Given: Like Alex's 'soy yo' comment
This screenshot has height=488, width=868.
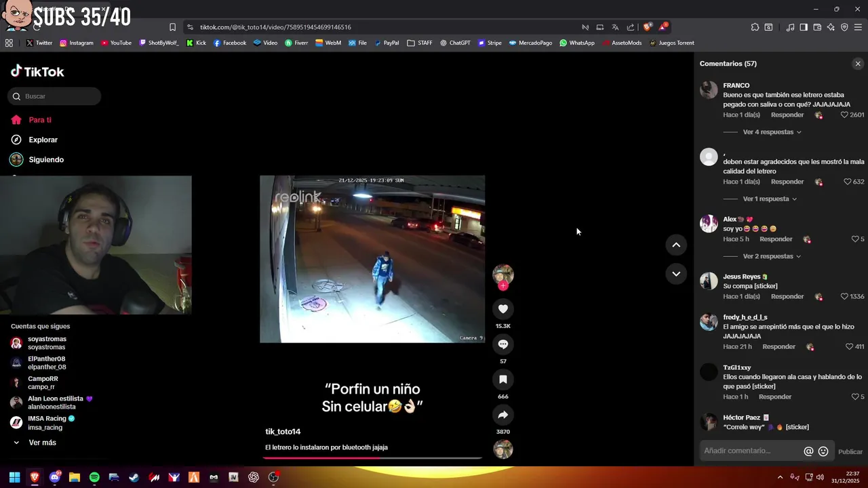Looking at the screenshot, I should click(855, 239).
